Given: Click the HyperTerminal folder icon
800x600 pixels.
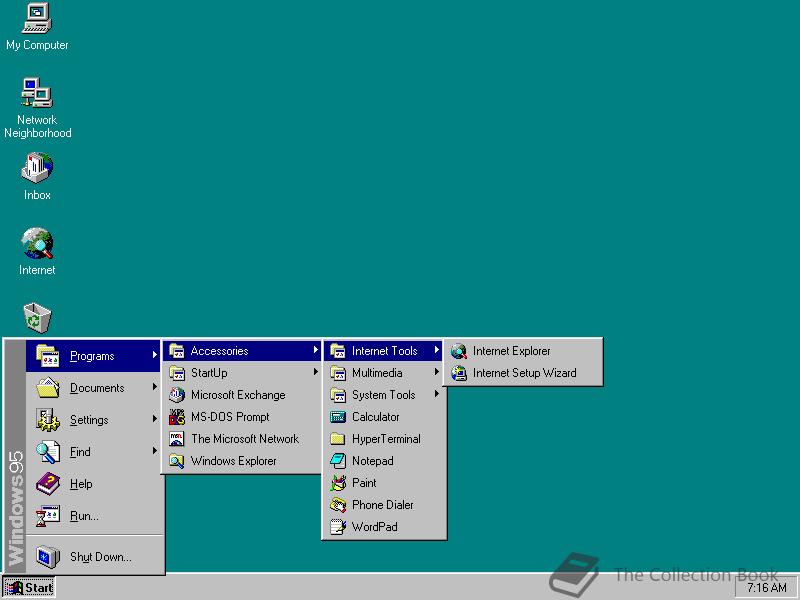Looking at the screenshot, I should pyautogui.click(x=338, y=439).
